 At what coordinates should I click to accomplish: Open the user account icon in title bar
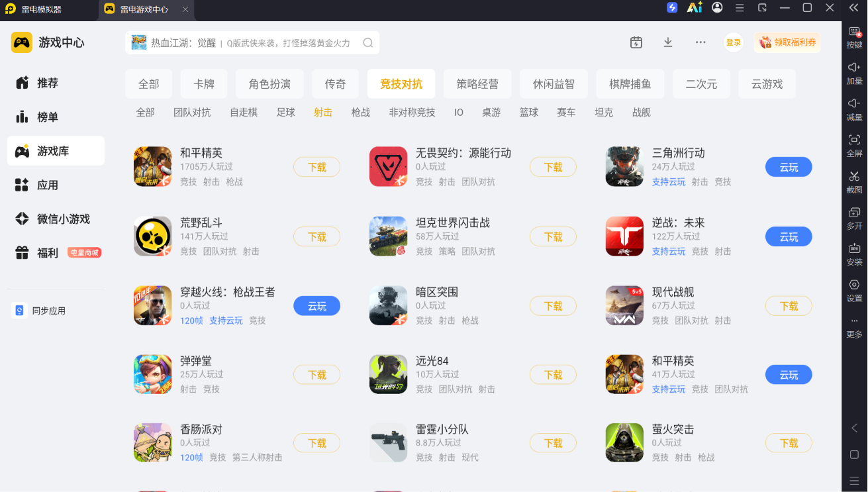717,8
